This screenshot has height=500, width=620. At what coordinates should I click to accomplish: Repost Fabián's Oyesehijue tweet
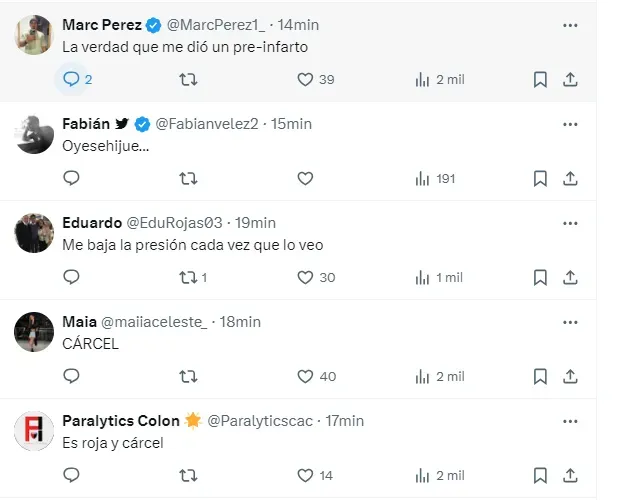[x=188, y=178]
